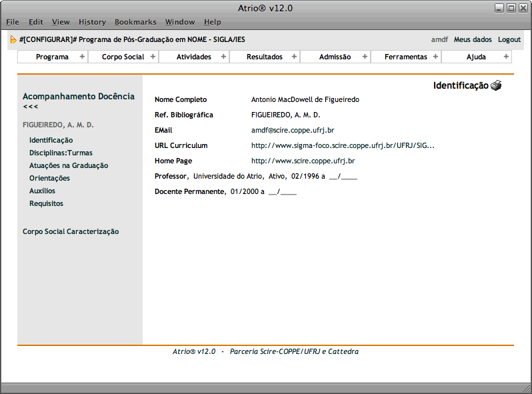
Task: Expand the Programa menu plus sign
Action: [x=82, y=57]
